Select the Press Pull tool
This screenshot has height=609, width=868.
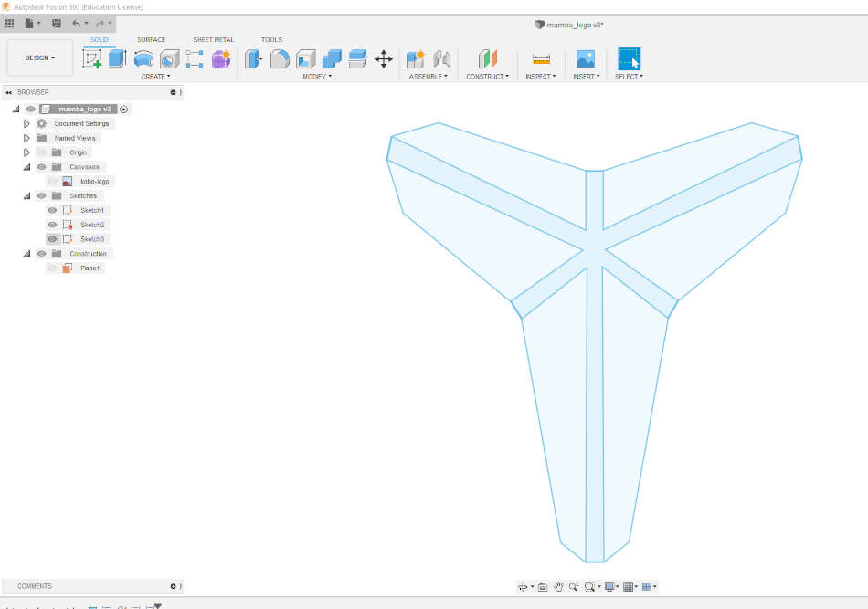(x=253, y=58)
